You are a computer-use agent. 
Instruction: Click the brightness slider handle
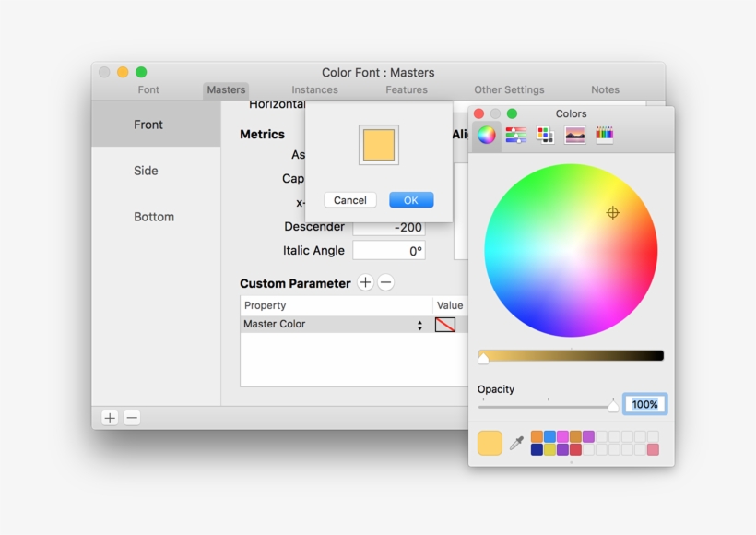(484, 358)
